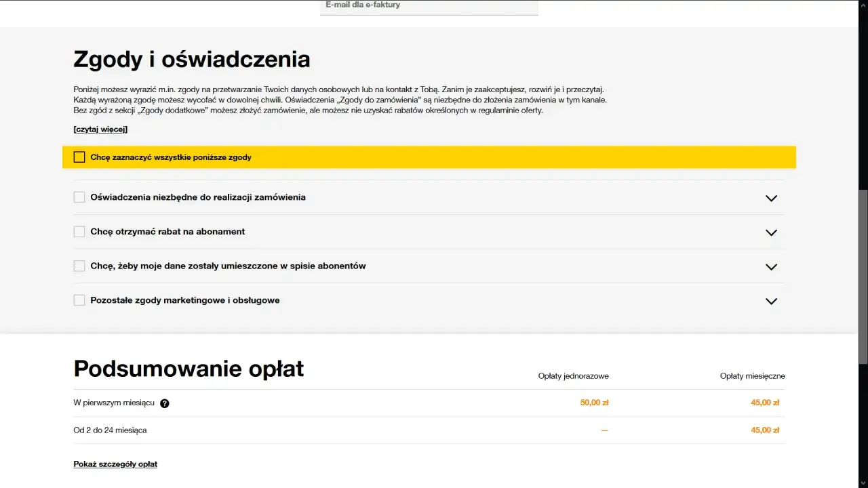Click the 'Opłaty jednorazowe' column header
Screen dimensions: 868x488
pyautogui.click(x=574, y=376)
